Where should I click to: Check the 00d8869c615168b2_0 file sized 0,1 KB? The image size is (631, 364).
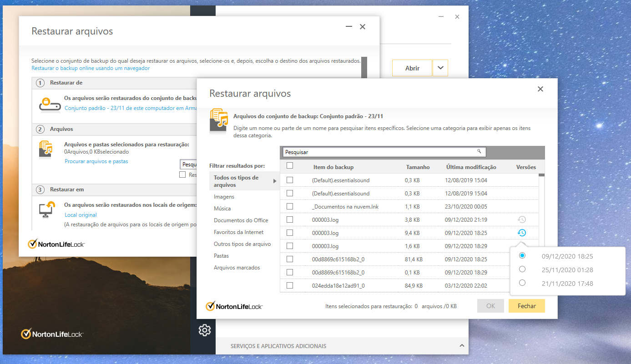click(x=290, y=272)
